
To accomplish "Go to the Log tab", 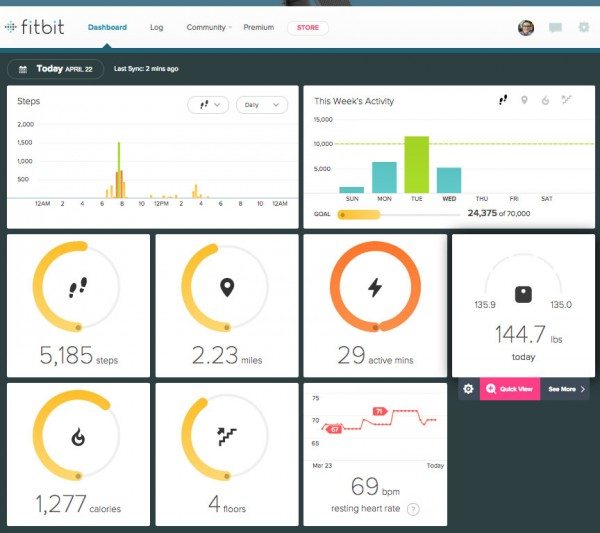I will (x=157, y=28).
